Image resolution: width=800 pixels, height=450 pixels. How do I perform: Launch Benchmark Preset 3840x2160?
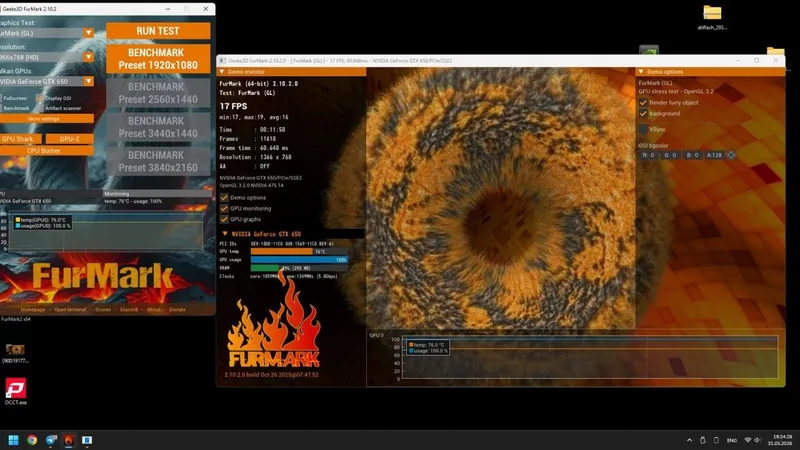(158, 161)
